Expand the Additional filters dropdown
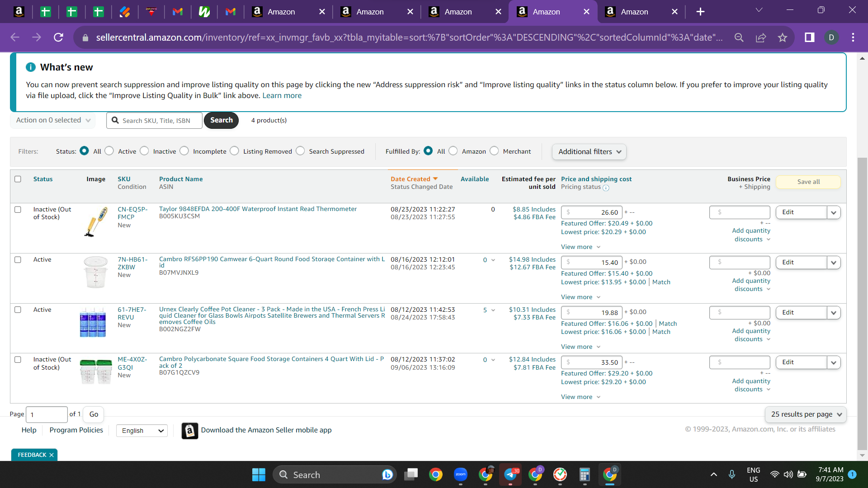The width and height of the screenshot is (868, 488). click(x=589, y=152)
